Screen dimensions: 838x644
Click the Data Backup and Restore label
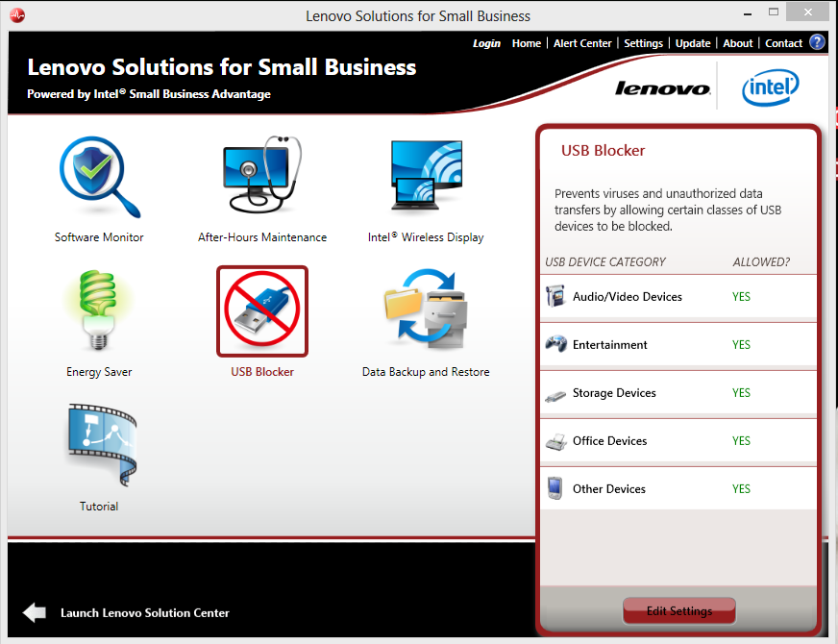click(426, 371)
